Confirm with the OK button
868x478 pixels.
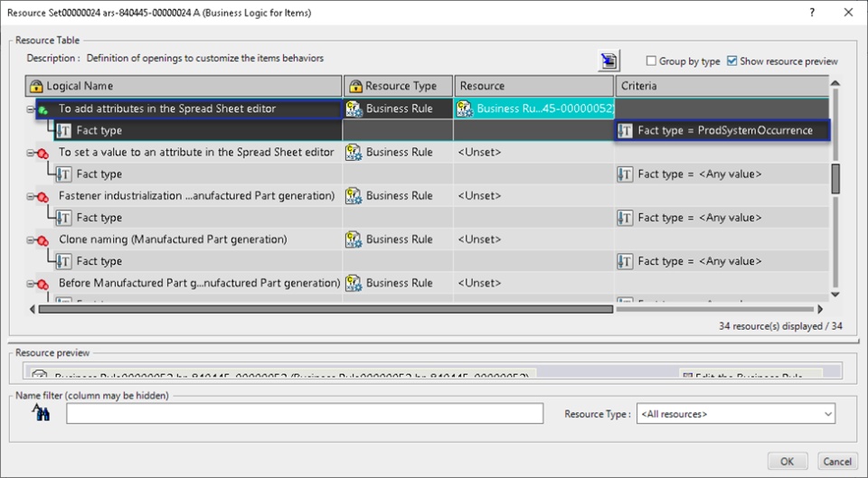click(788, 462)
